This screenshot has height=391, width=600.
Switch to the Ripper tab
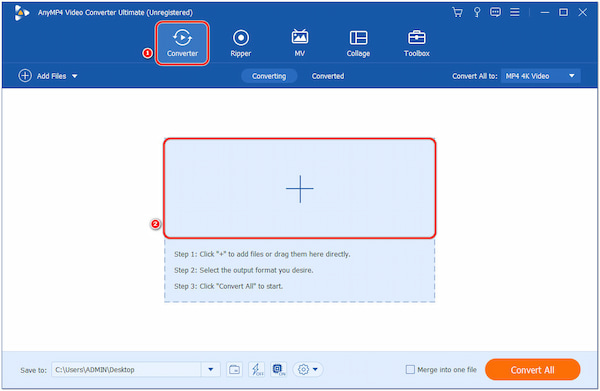coord(241,44)
